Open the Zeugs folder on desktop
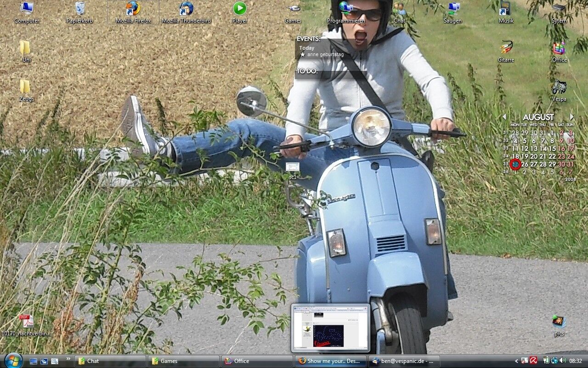Screen dimensions: 588x368 click(25, 87)
